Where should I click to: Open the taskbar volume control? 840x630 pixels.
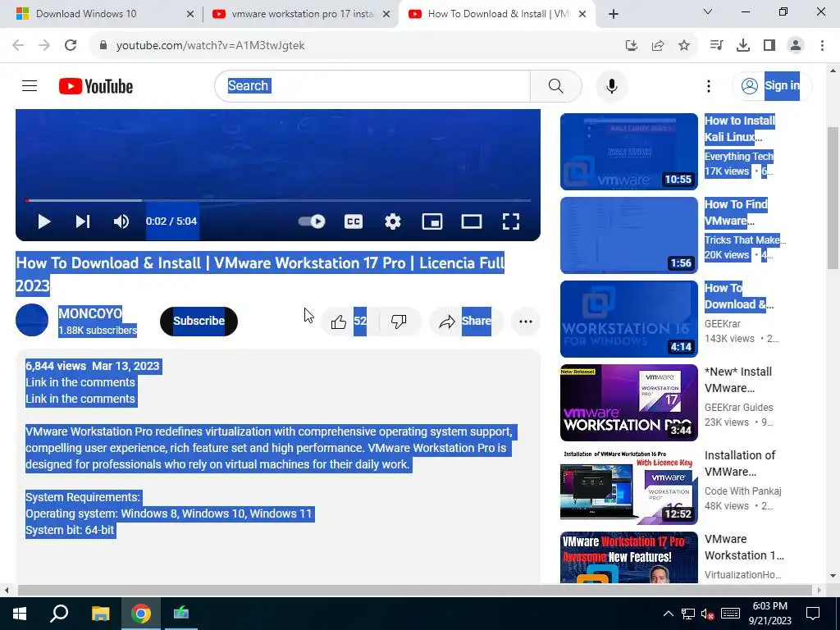pos(708,614)
